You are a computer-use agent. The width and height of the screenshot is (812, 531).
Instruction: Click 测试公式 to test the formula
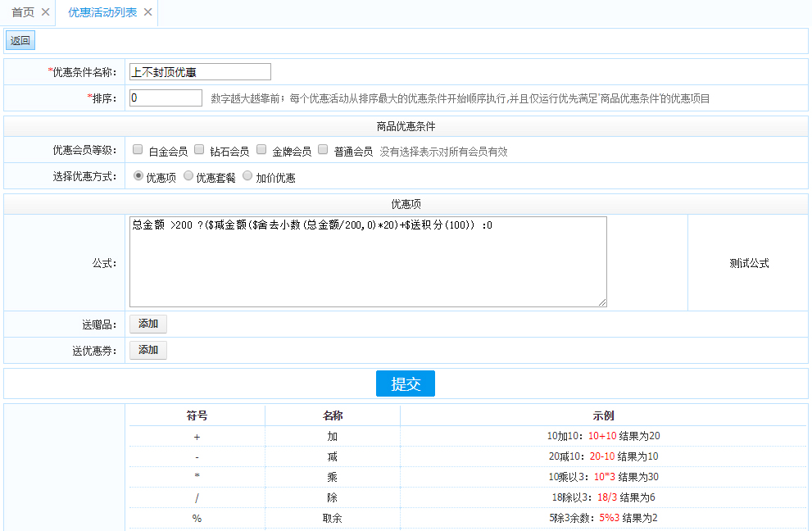[x=749, y=263]
